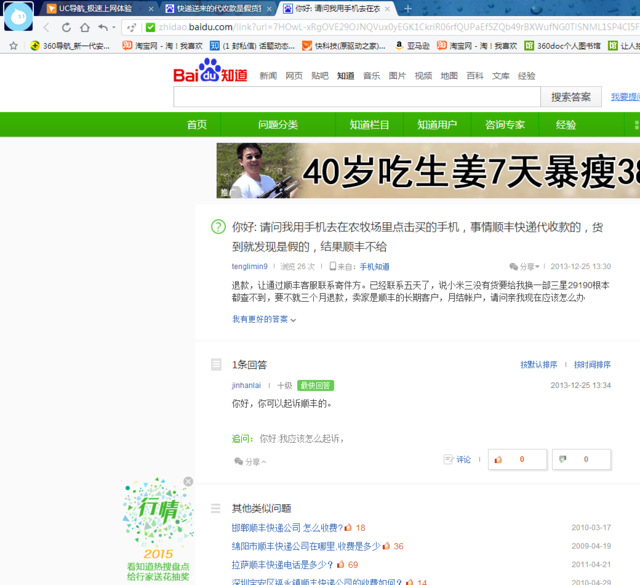Collapse the answer's 分享 menu
The height and width of the screenshot is (585, 640).
pyautogui.click(x=250, y=462)
